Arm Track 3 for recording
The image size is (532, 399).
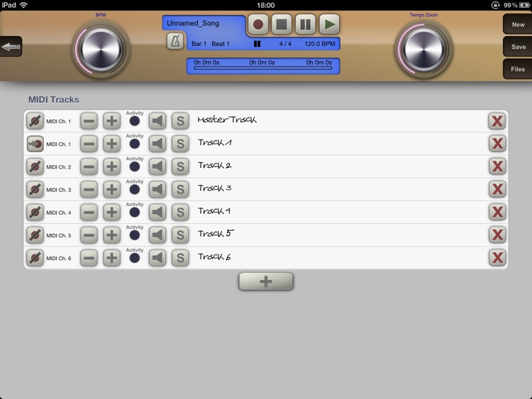pos(35,189)
